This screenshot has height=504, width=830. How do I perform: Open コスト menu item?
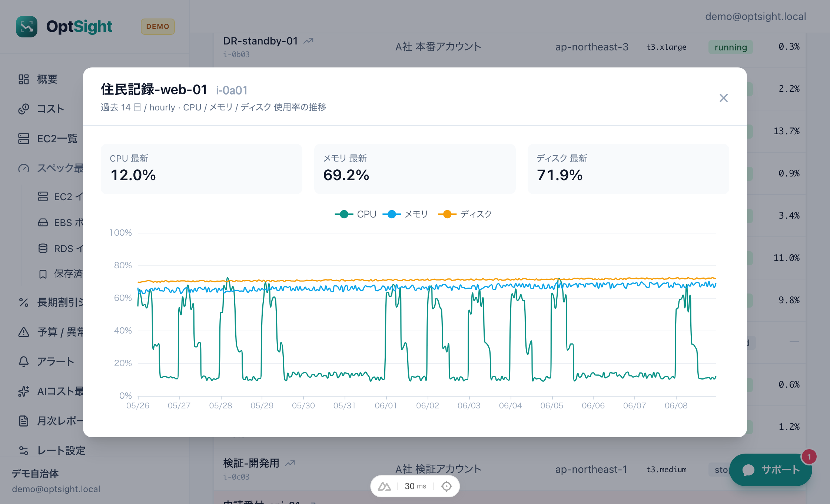51,109
